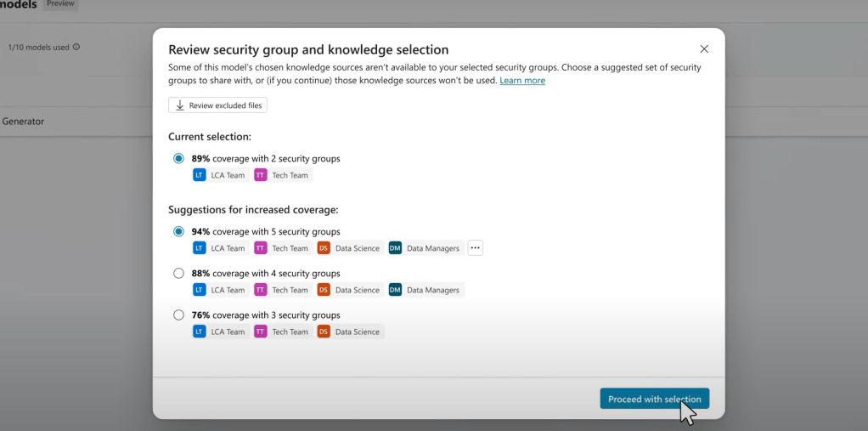Pick the 76% coverage with 3 groups option
The width and height of the screenshot is (868, 431).
coord(178,315)
